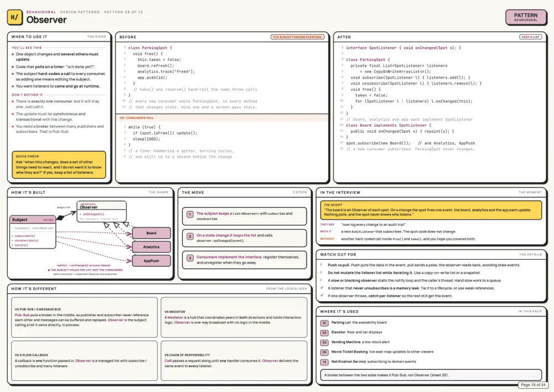Click the "THEY SAY" label

327,225
